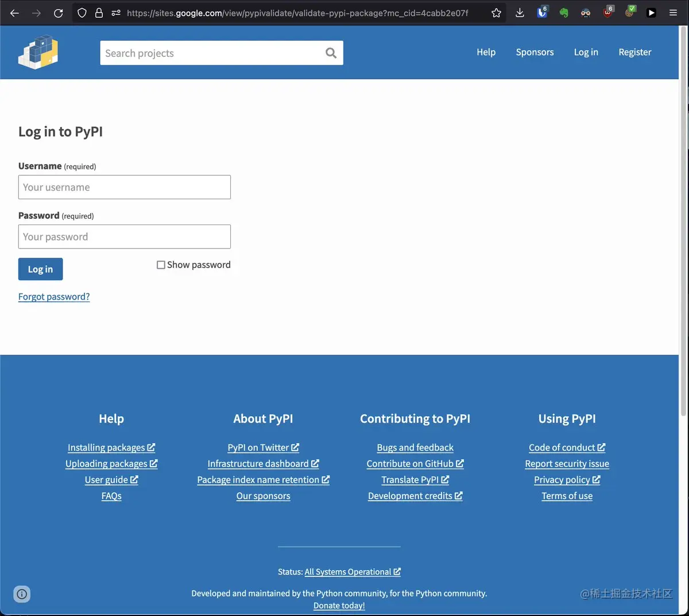Screen dimensions: 689x616
Task: Open the Contribute on GitHub link
Action: coord(415,464)
